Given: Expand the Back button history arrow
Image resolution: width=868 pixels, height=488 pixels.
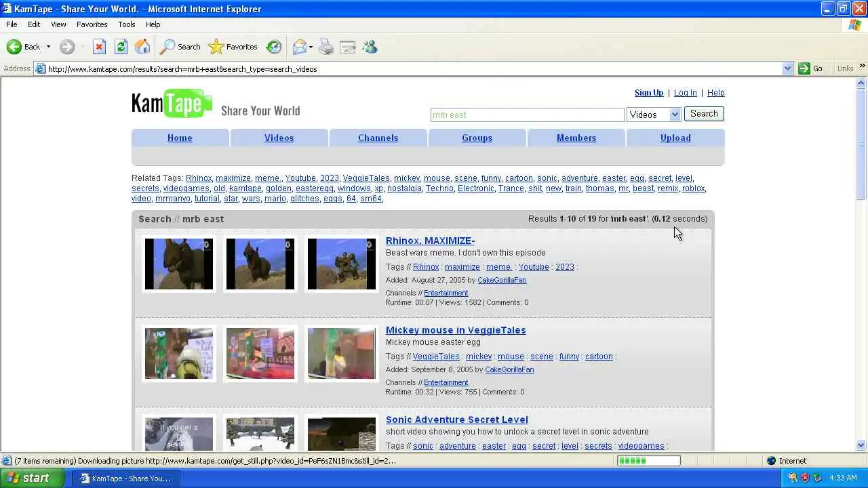Looking at the screenshot, I should (48, 47).
